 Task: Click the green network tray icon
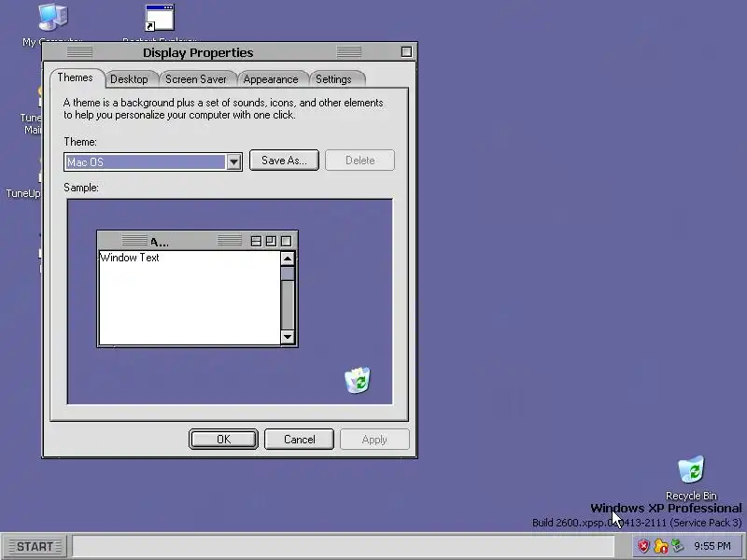click(678, 546)
